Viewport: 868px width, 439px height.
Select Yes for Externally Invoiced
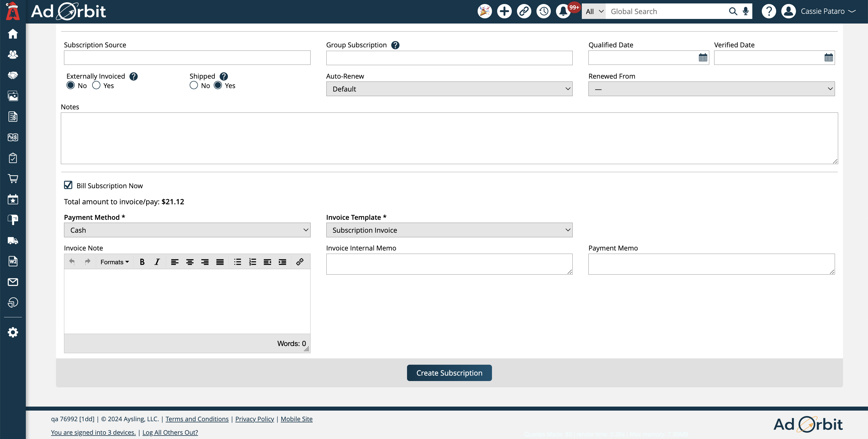(x=96, y=85)
